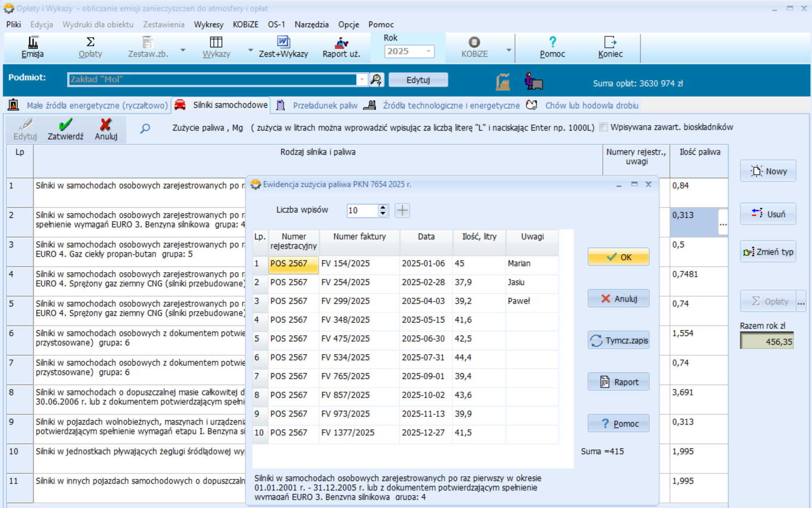Click the plus icon next to Liczba wpisów
Screen dimensions: 812x508
(x=402, y=210)
